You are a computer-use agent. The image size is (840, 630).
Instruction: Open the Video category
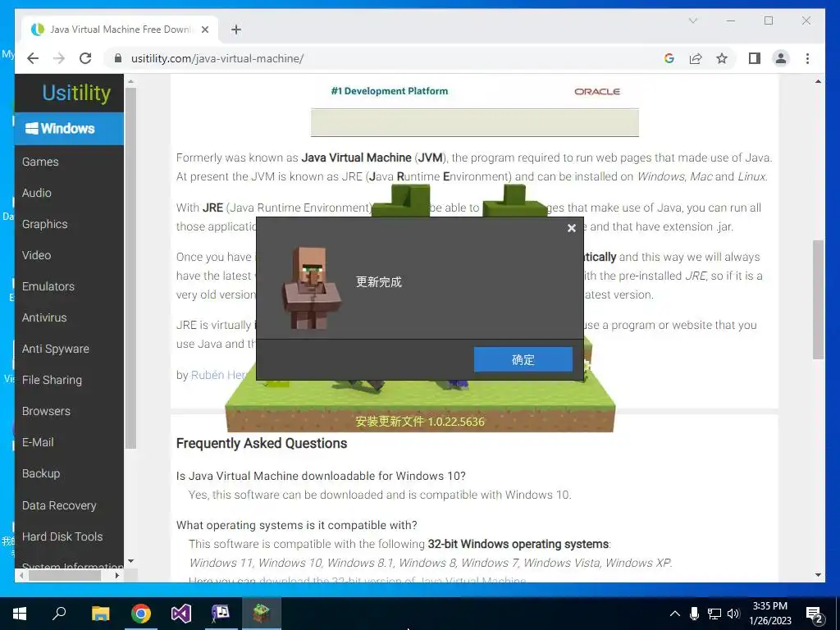36,255
